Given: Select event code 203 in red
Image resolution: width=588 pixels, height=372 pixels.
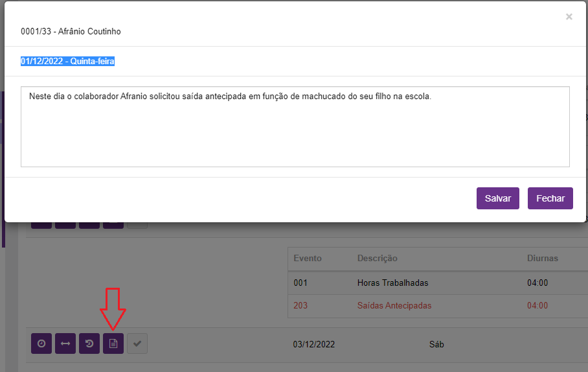Looking at the screenshot, I should (300, 305).
